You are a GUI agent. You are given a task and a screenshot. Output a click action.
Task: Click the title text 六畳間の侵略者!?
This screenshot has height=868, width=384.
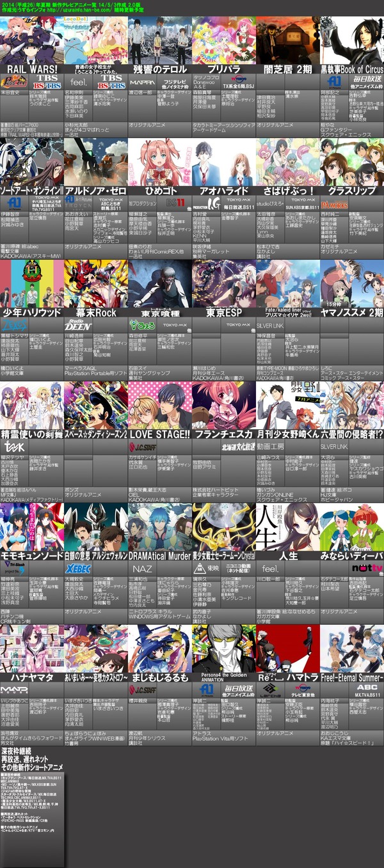tap(352, 434)
